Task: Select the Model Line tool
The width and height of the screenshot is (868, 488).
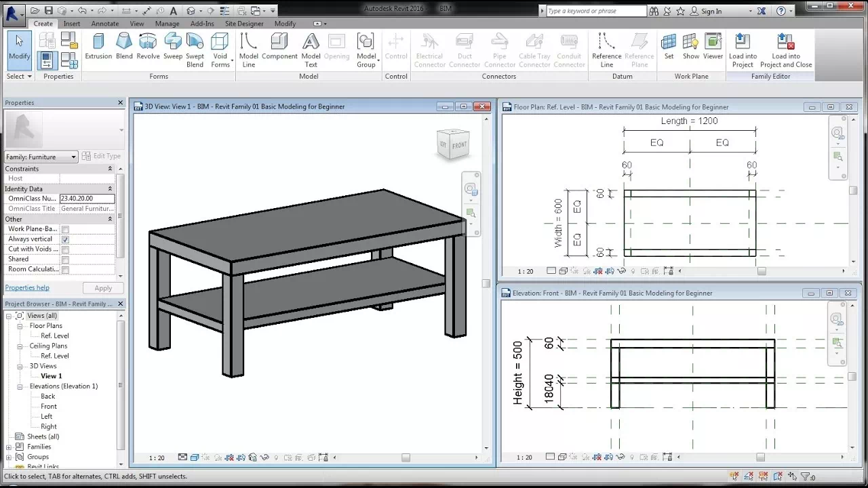Action: click(x=248, y=47)
